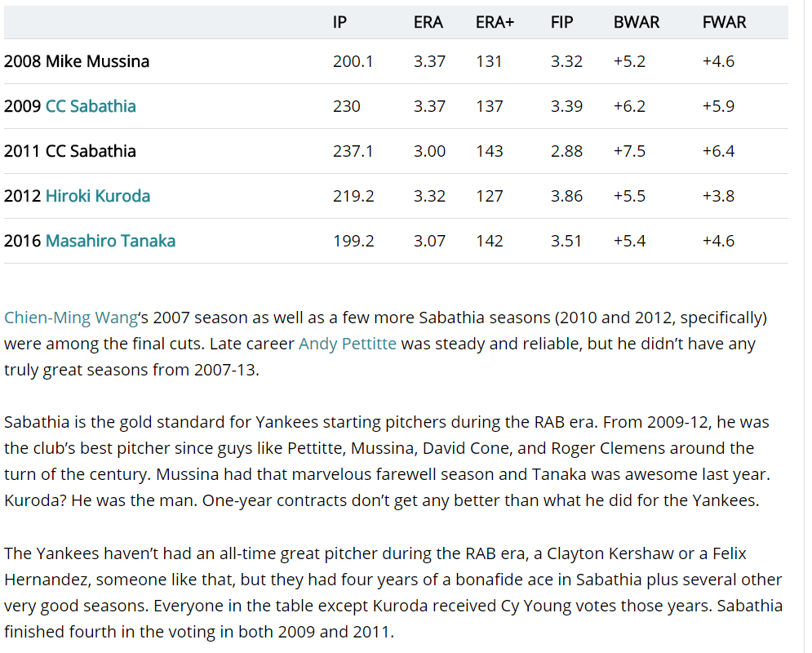Click the BWAR column header
This screenshot has width=812, height=653.
tap(637, 23)
